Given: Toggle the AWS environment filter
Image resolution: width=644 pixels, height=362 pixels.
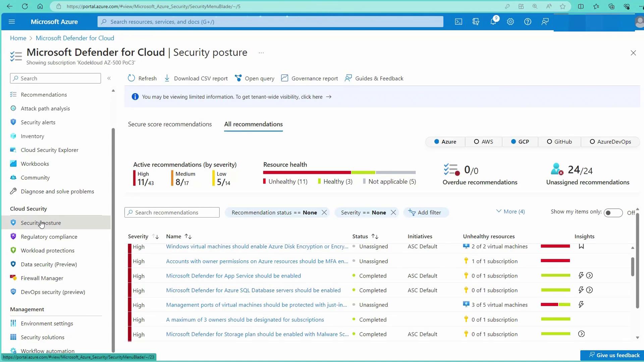Looking at the screenshot, I should coord(483,142).
